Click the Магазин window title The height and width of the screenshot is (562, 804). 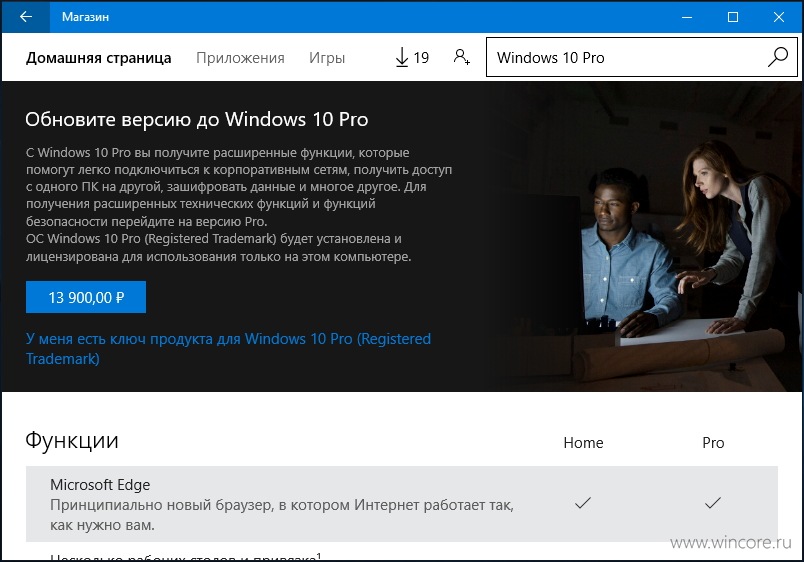click(x=85, y=17)
